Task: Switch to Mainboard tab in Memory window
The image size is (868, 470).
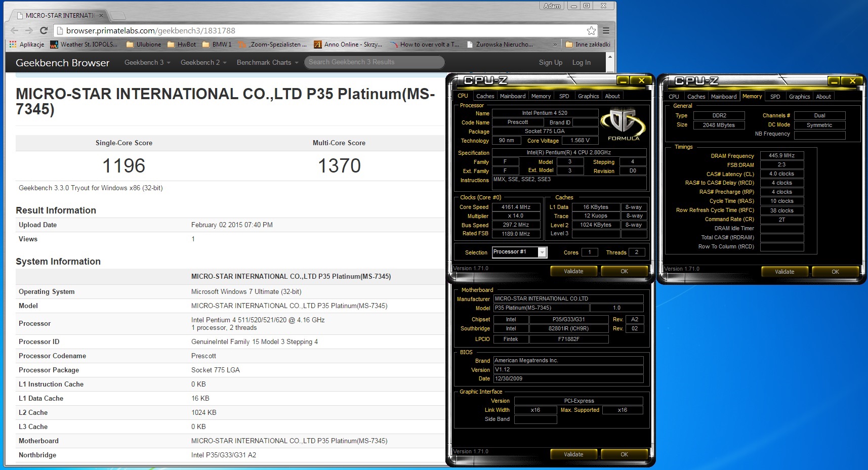Action: (x=724, y=97)
